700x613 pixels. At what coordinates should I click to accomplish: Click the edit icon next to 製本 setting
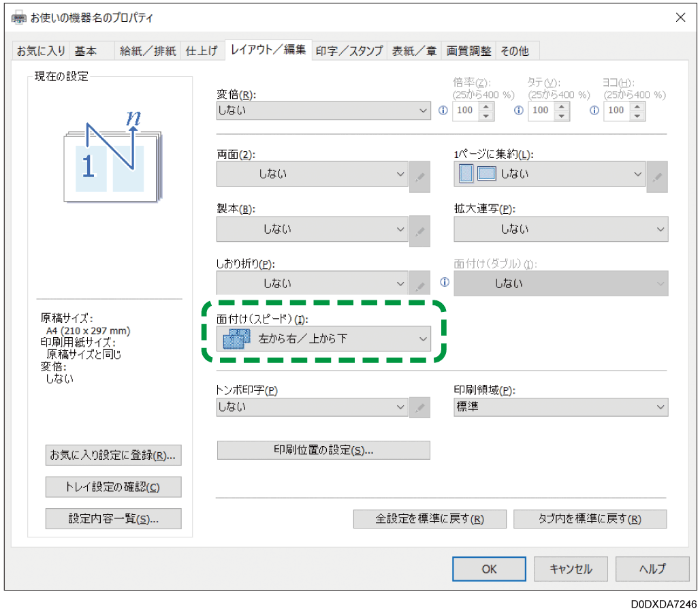419,230
